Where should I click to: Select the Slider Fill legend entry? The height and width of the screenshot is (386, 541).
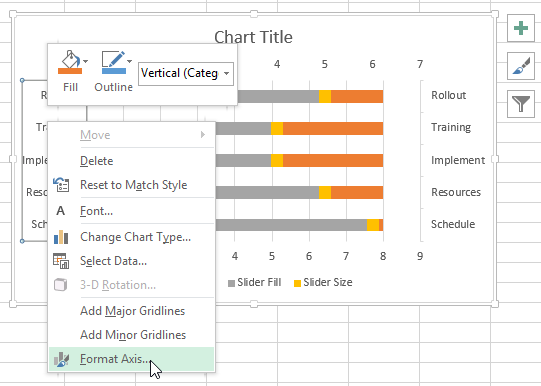[255, 283]
